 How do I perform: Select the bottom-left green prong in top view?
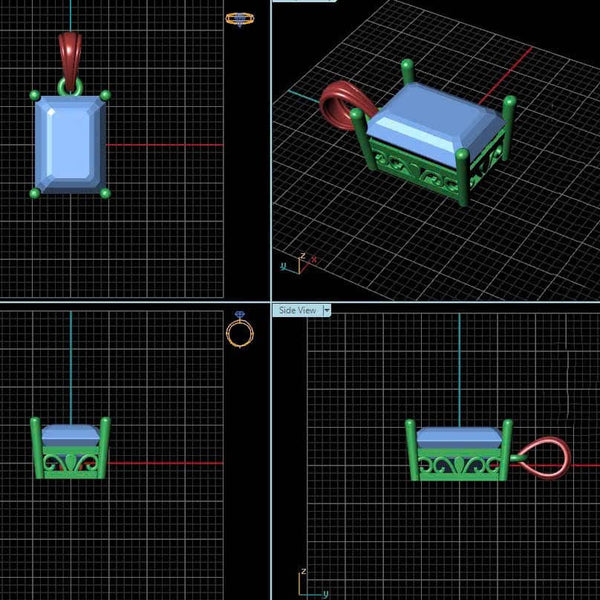[x=35, y=192]
